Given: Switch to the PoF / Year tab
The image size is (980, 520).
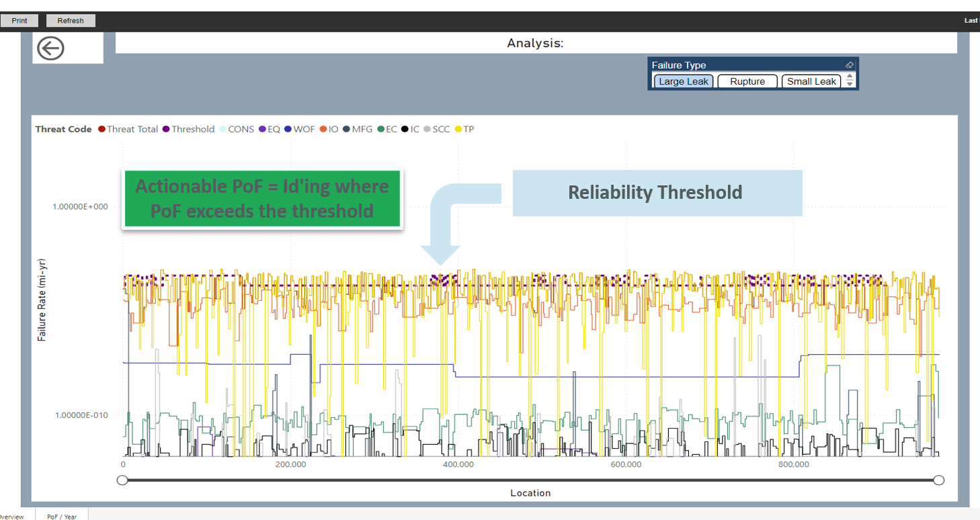Looking at the screenshot, I should point(61,516).
